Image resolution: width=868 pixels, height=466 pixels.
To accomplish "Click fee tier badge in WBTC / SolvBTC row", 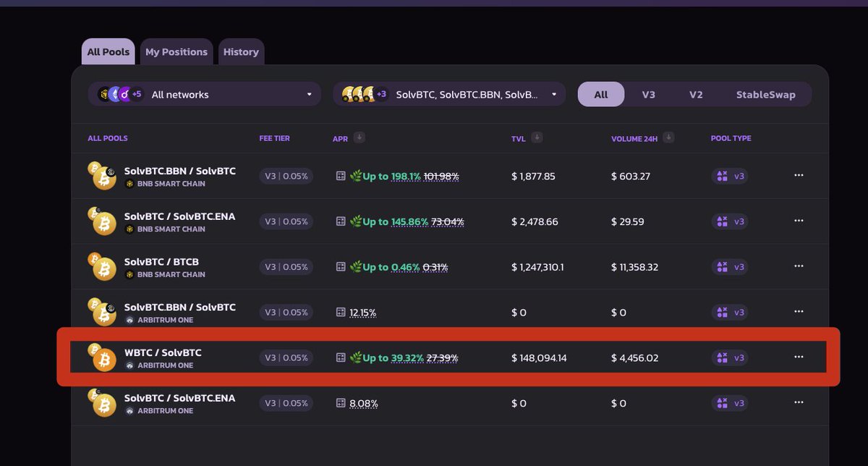I will point(286,357).
